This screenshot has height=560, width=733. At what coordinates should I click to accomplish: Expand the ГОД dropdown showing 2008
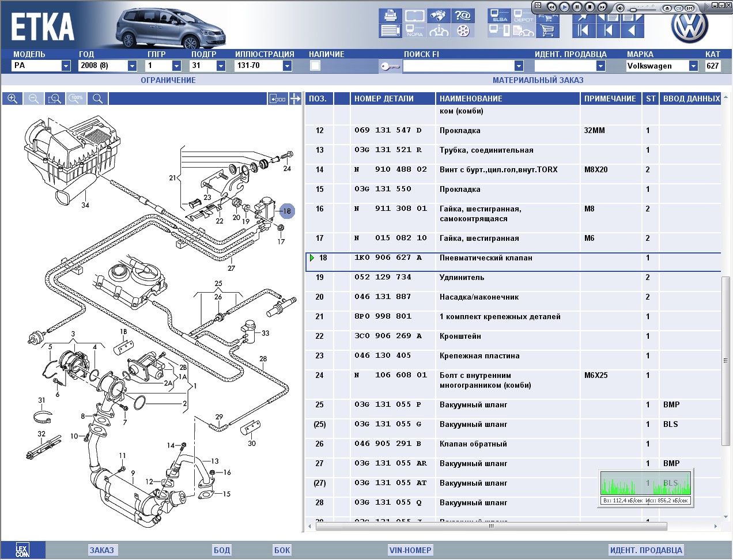click(x=132, y=66)
